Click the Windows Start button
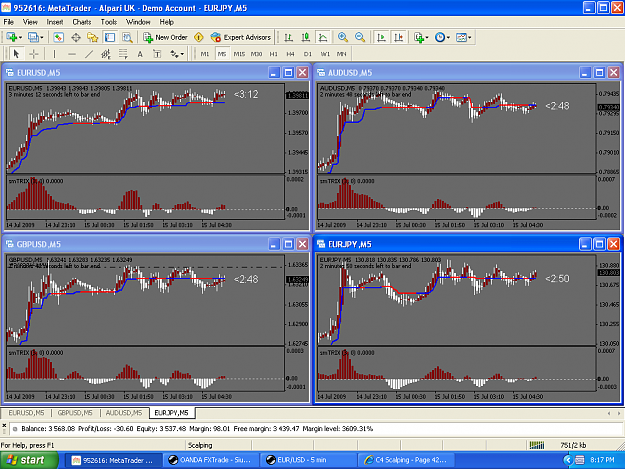 [x=29, y=460]
